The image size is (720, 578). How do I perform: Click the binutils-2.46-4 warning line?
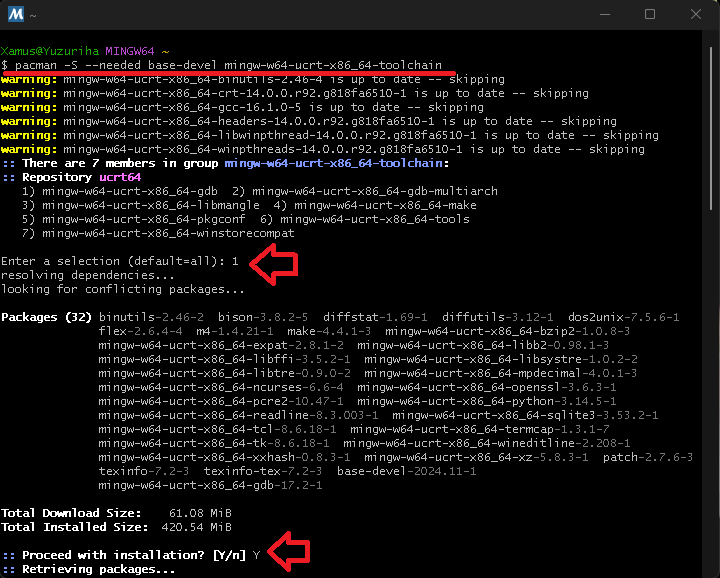[x=253, y=79]
